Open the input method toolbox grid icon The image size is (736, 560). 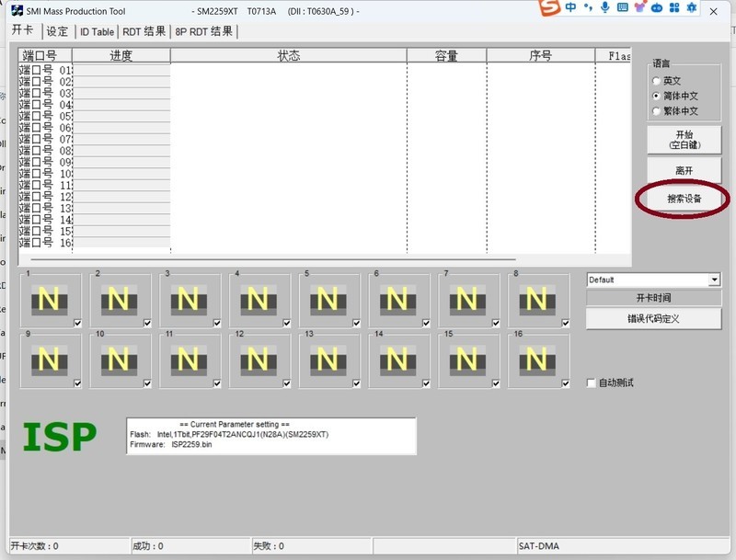coord(674,7)
